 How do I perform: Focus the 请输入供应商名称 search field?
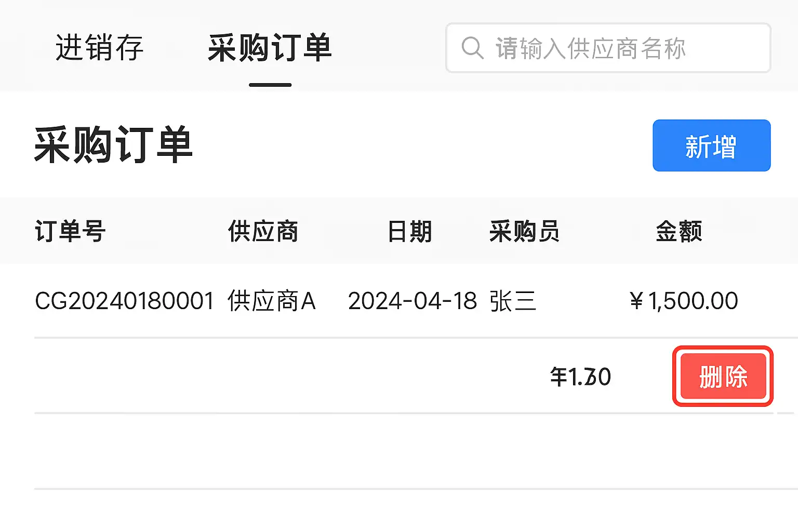(608, 48)
